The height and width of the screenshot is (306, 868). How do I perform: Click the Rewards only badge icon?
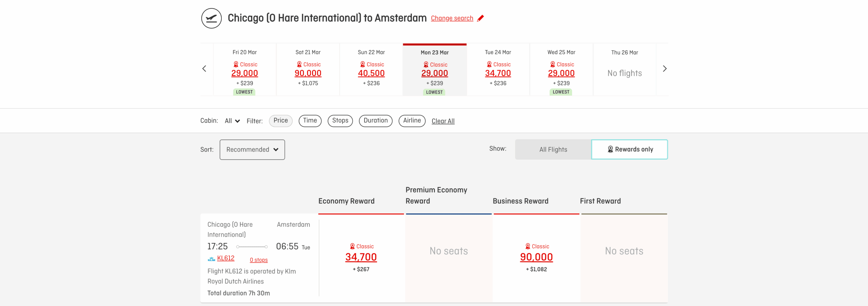[x=611, y=149]
